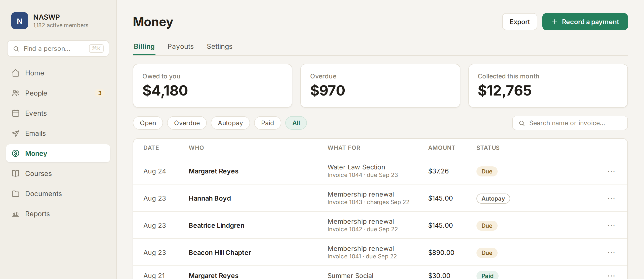
Task: Filter by Open invoices
Action: coord(148,123)
